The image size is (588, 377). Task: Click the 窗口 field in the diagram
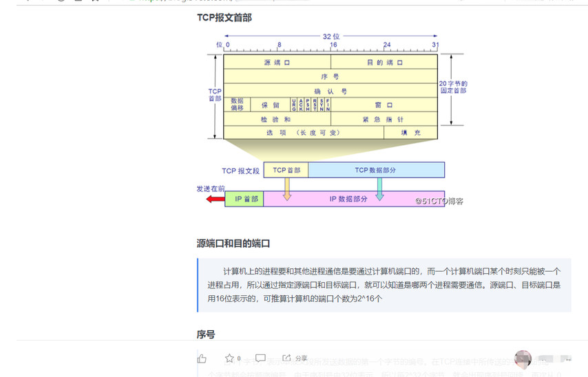[x=384, y=105]
